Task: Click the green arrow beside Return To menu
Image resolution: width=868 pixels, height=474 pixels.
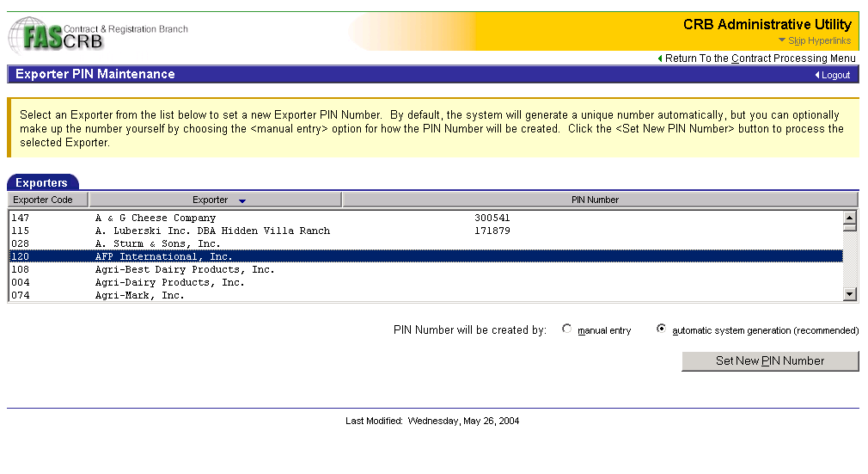Action: pyautogui.click(x=660, y=58)
